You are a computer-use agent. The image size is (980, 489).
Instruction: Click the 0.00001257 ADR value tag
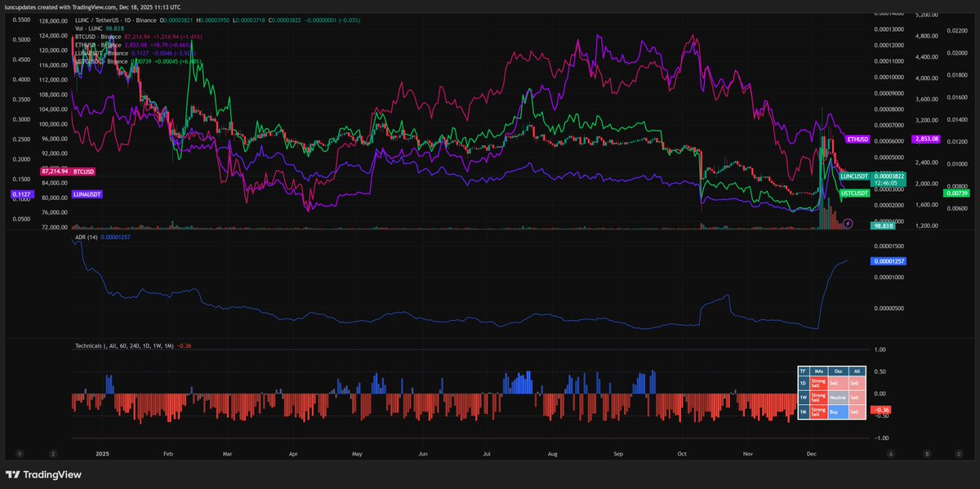pos(889,261)
